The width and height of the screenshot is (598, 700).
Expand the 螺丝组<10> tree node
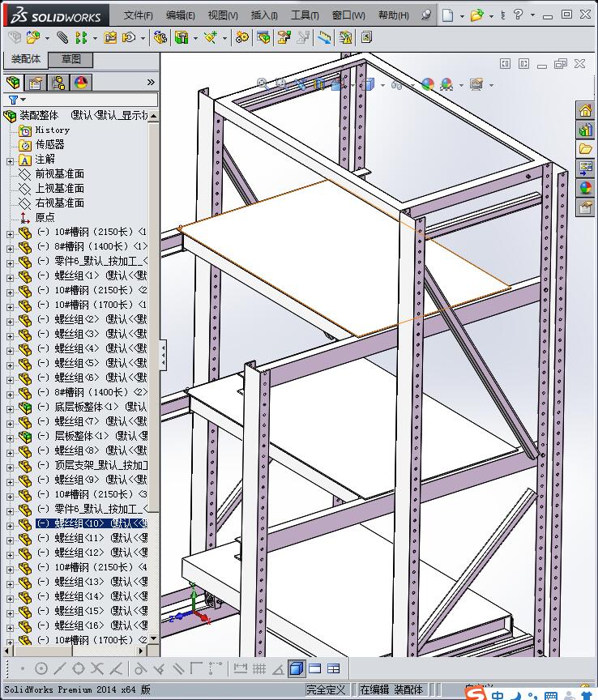(10, 526)
